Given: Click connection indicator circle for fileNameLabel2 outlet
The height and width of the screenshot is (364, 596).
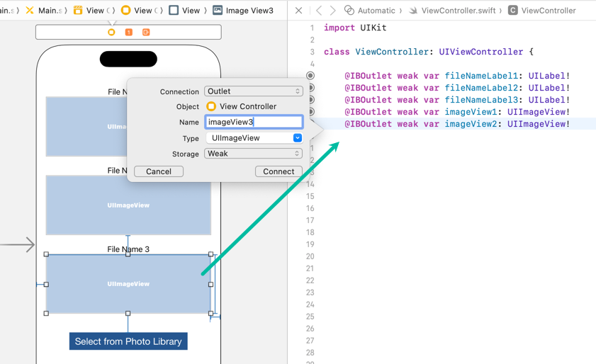Looking at the screenshot, I should point(310,88).
